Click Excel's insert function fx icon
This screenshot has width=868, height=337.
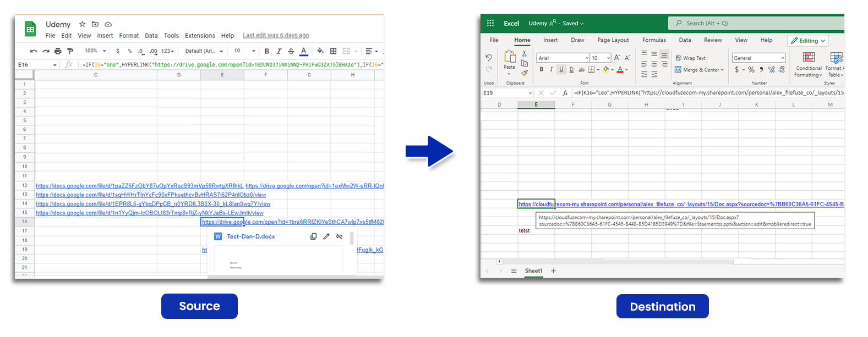point(565,93)
